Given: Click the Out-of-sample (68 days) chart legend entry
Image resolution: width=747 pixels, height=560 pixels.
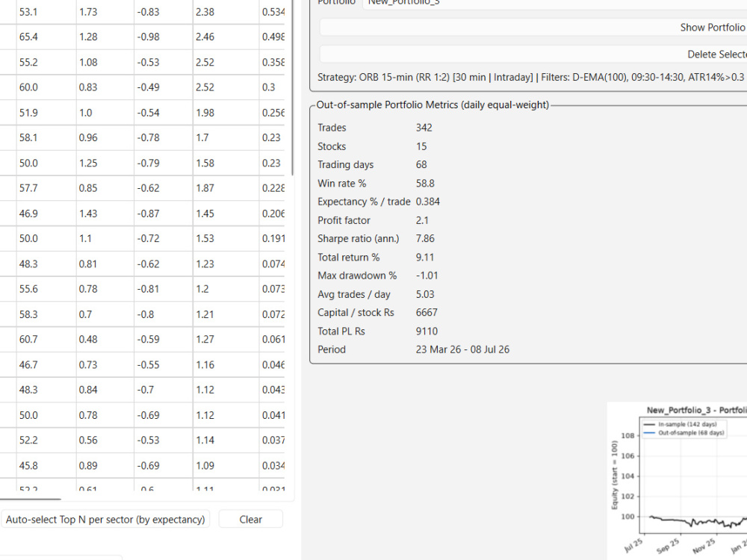Looking at the screenshot, I should [684, 433].
